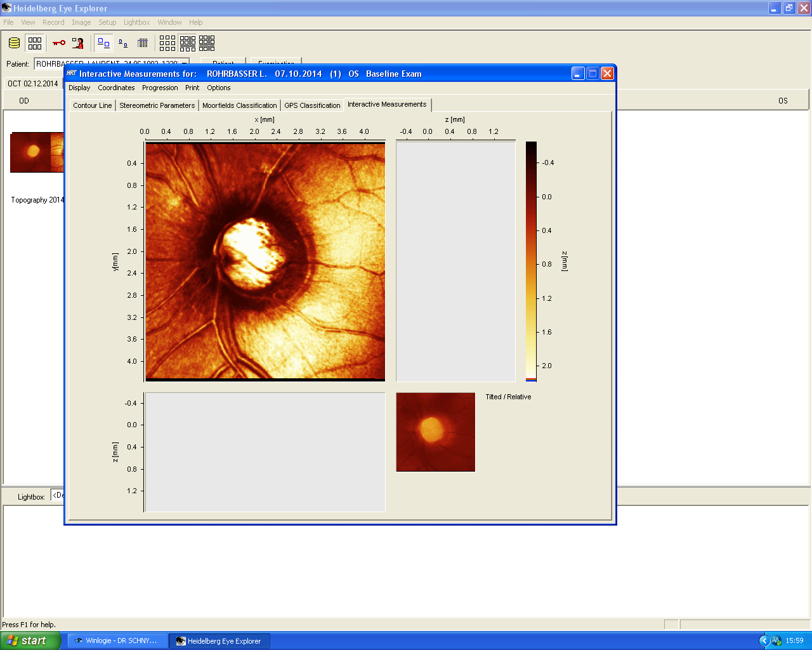Select the lightbox grid view icon
The image size is (812, 650).
(x=35, y=43)
